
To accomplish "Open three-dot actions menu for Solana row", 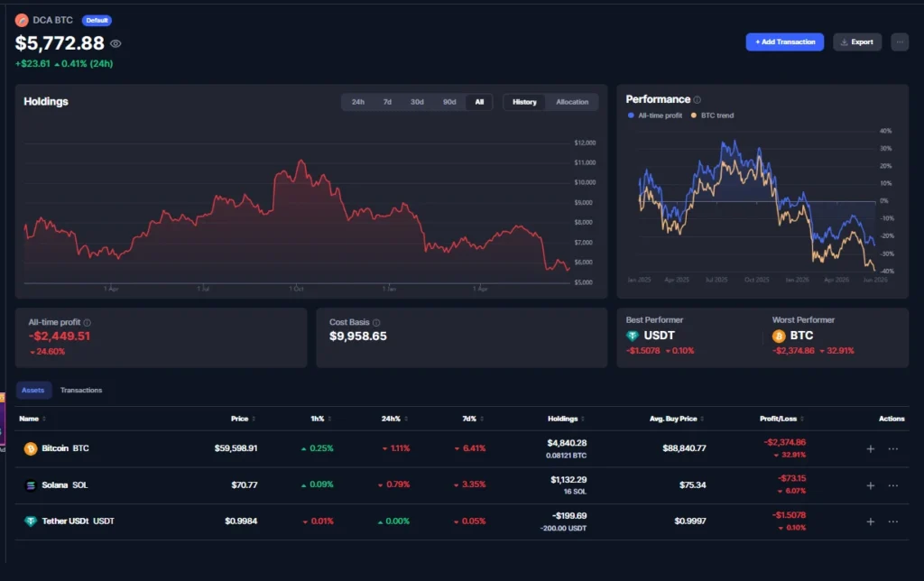I will pyautogui.click(x=893, y=485).
